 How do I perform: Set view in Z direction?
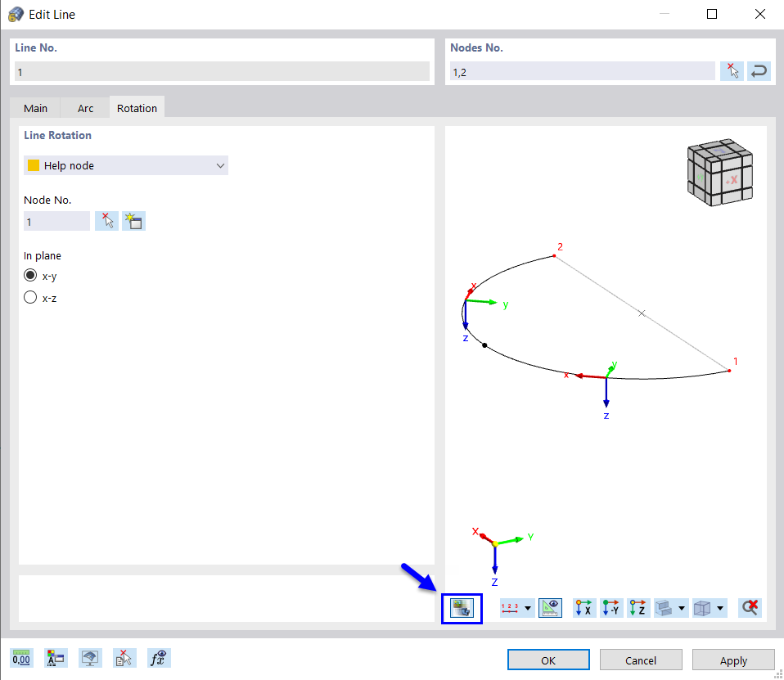[638, 607]
